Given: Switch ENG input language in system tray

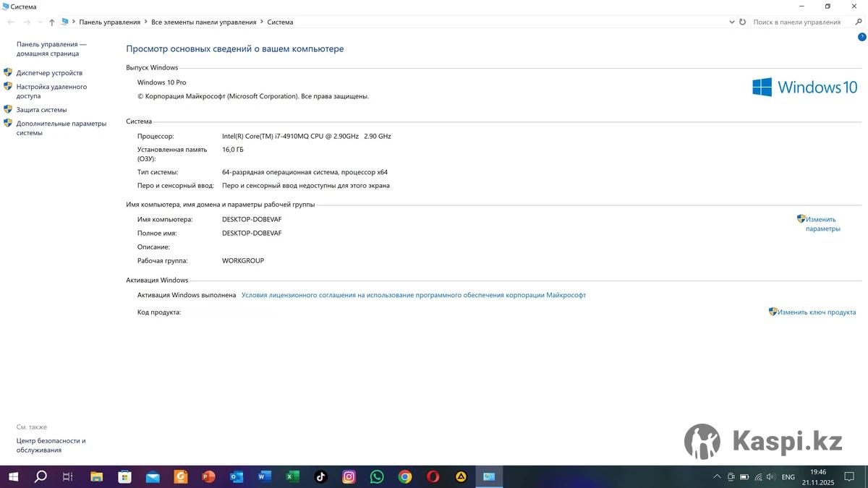Looking at the screenshot, I should (788, 477).
